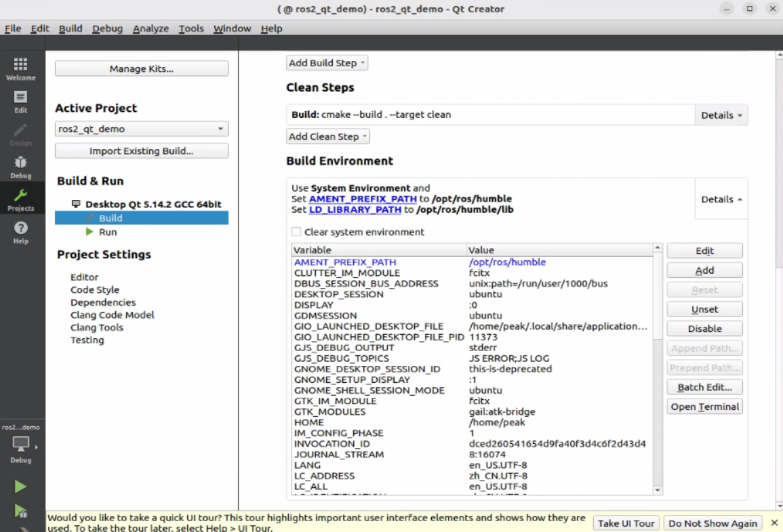Select JOURNAL_STREAM variable row
The width and height of the screenshot is (783, 532).
pos(472,454)
